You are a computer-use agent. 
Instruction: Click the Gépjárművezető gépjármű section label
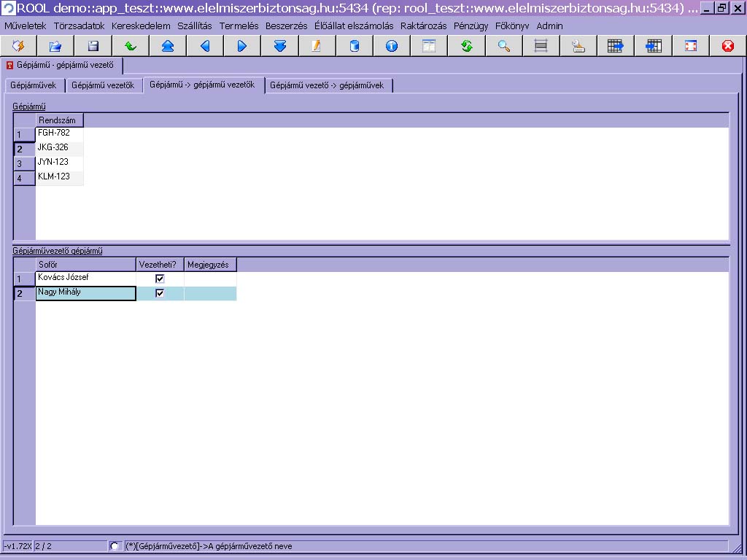pos(57,251)
